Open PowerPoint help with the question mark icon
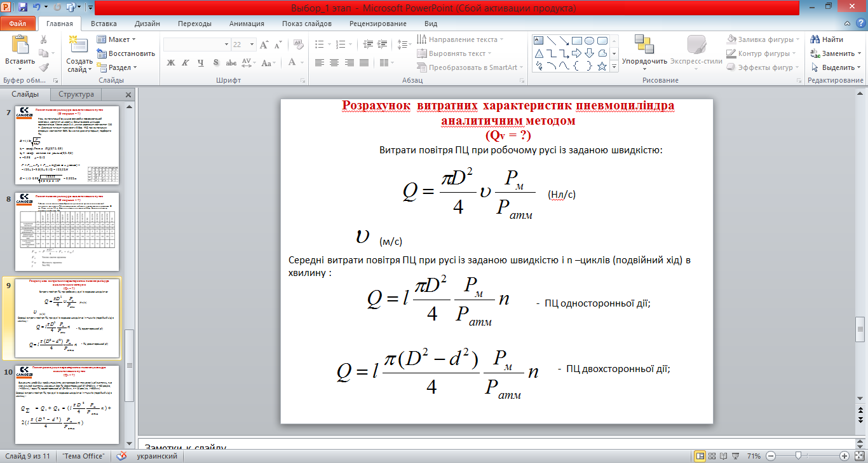Screen dimensions: 868x463 click(x=860, y=24)
